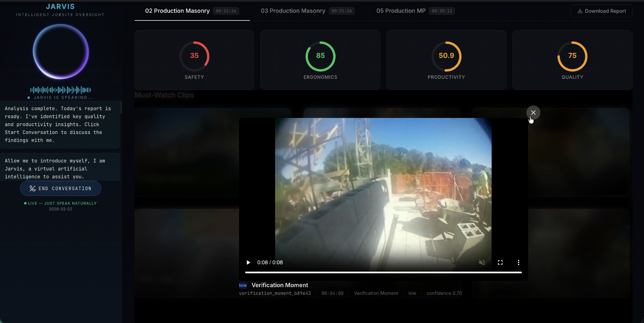Click the Jarvis glowing orb
This screenshot has height=323, width=644.
tap(61, 51)
